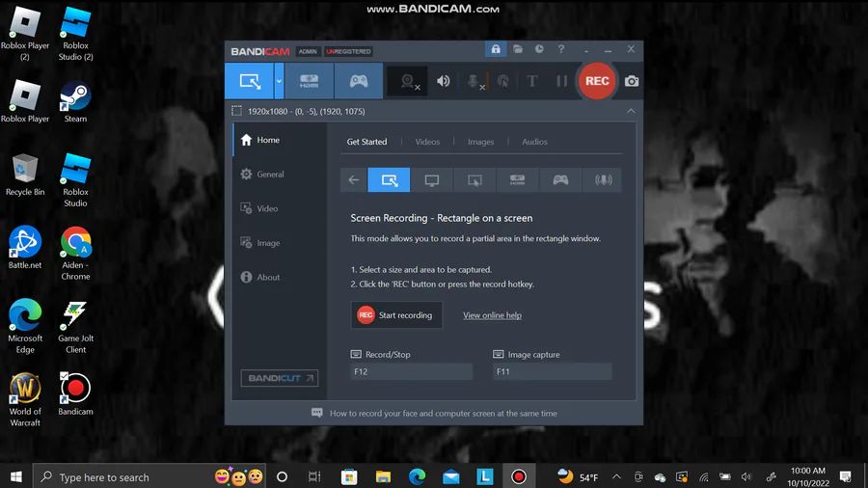Click the UNREGISTERED badge
868x488 pixels.
[x=348, y=51]
